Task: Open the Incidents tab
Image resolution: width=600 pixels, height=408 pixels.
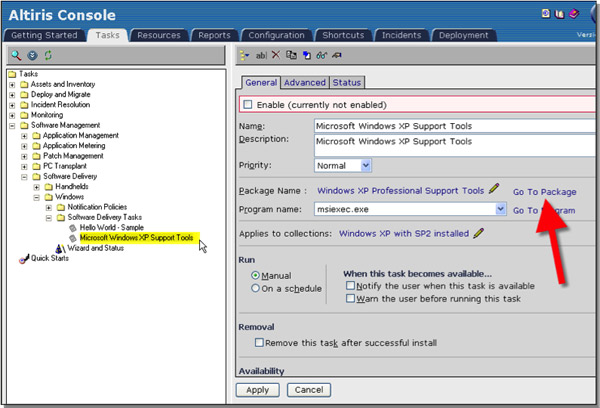Action: [401, 35]
